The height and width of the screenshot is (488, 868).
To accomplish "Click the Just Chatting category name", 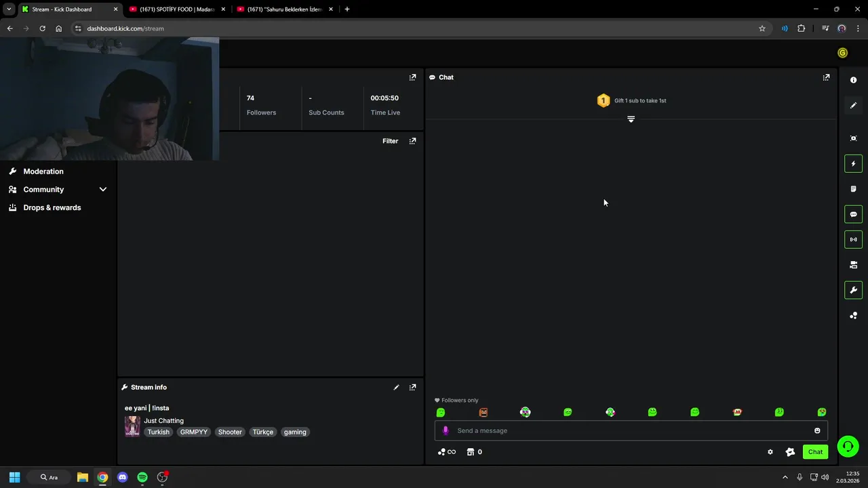I will 163,421.
